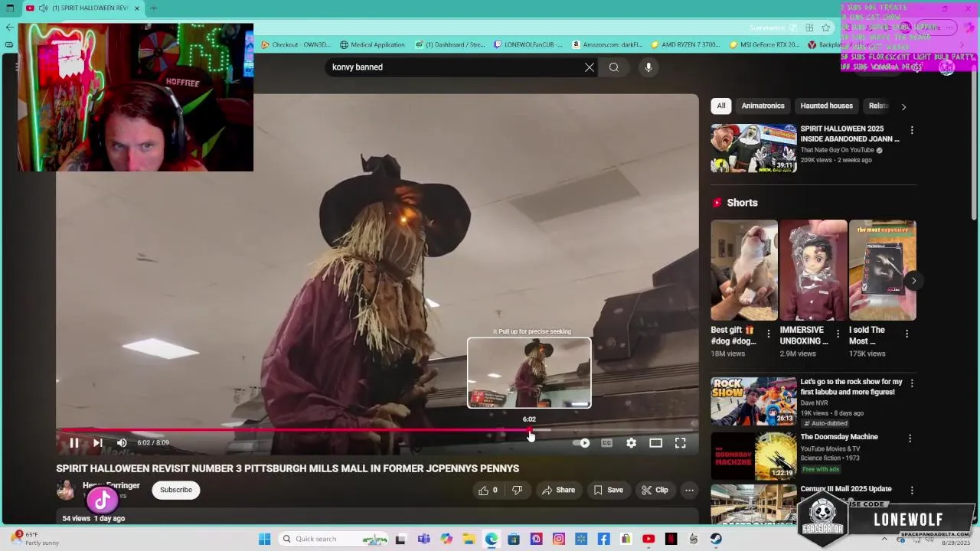This screenshot has height=551, width=980.
Task: Go back with the browser back arrow
Action: [x=9, y=28]
